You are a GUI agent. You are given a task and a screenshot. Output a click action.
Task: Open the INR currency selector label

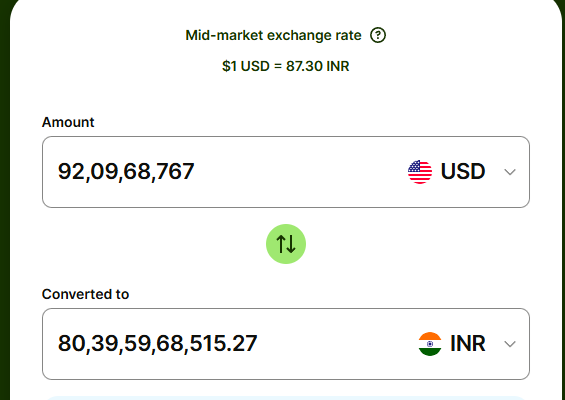(x=468, y=344)
